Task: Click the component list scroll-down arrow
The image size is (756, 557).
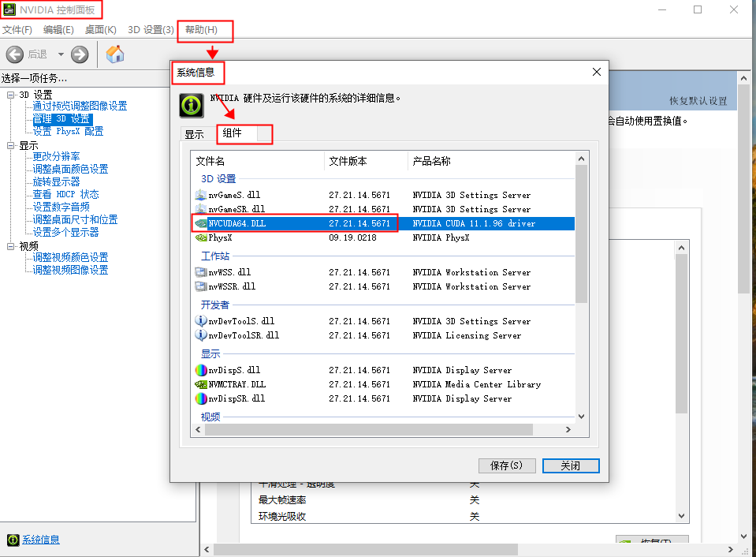Action: [x=582, y=417]
